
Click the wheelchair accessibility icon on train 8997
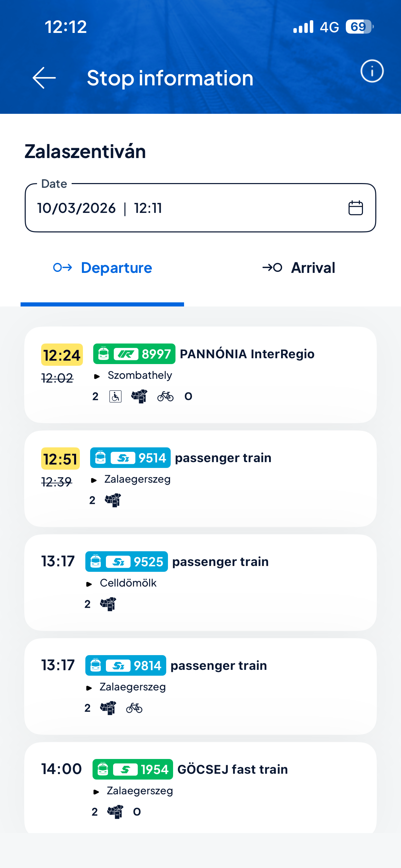pyautogui.click(x=115, y=396)
